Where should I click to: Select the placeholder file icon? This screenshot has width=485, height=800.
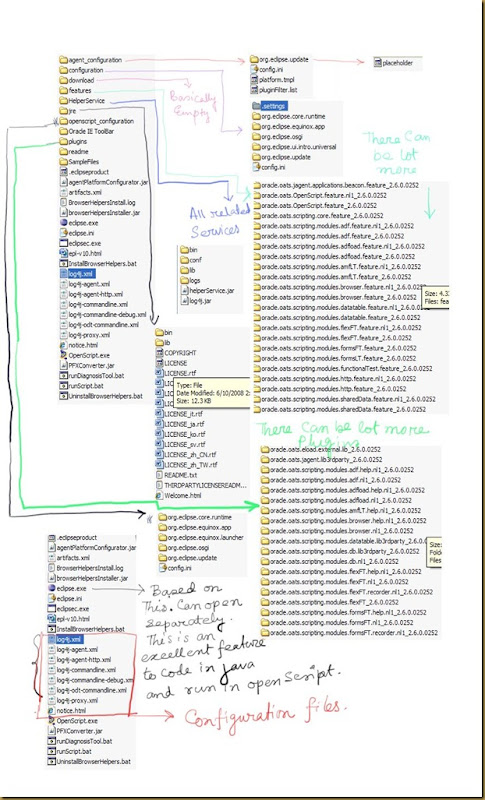377,63
